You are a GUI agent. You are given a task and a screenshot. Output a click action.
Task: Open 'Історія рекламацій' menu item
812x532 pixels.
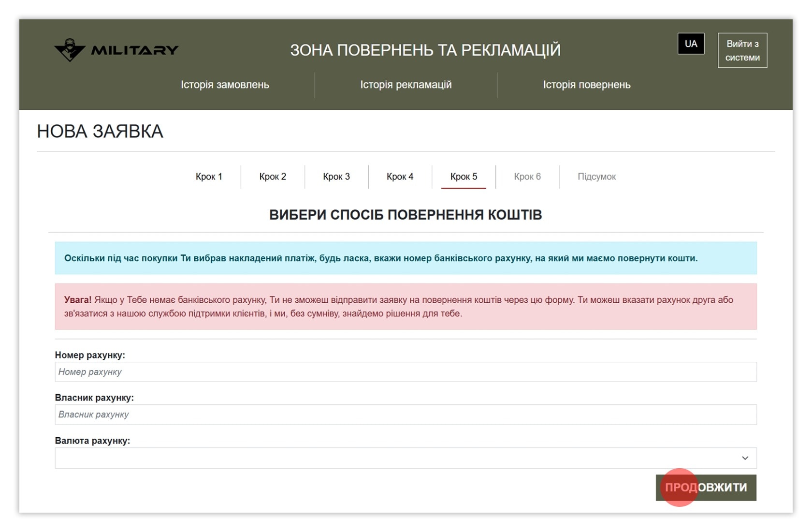tap(406, 85)
